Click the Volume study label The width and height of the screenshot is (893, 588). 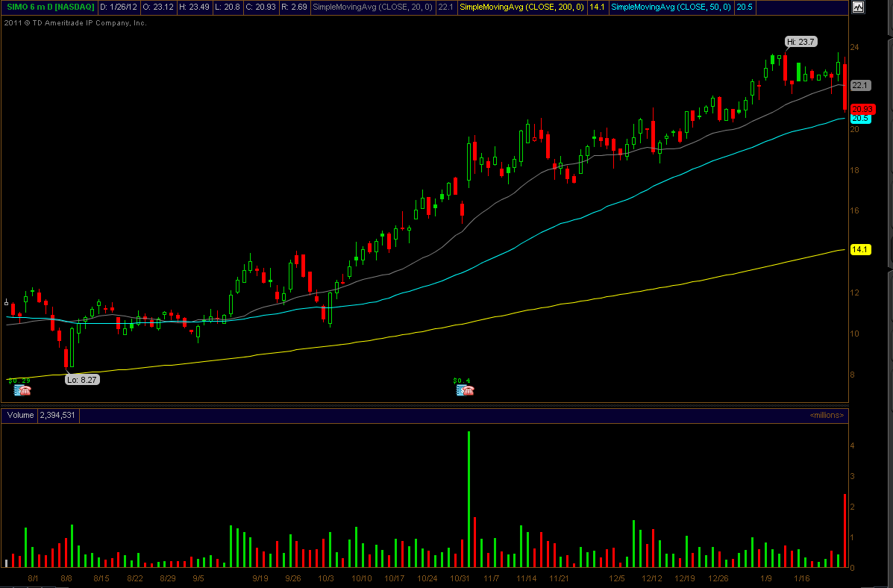click(x=20, y=416)
